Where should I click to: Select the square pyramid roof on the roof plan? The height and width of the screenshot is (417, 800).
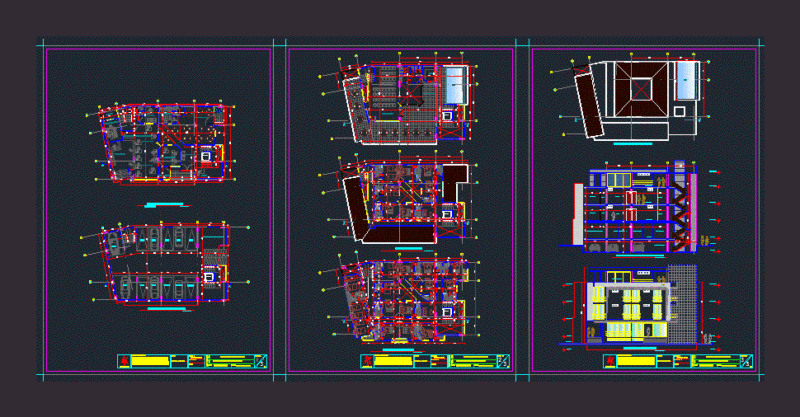click(x=642, y=89)
